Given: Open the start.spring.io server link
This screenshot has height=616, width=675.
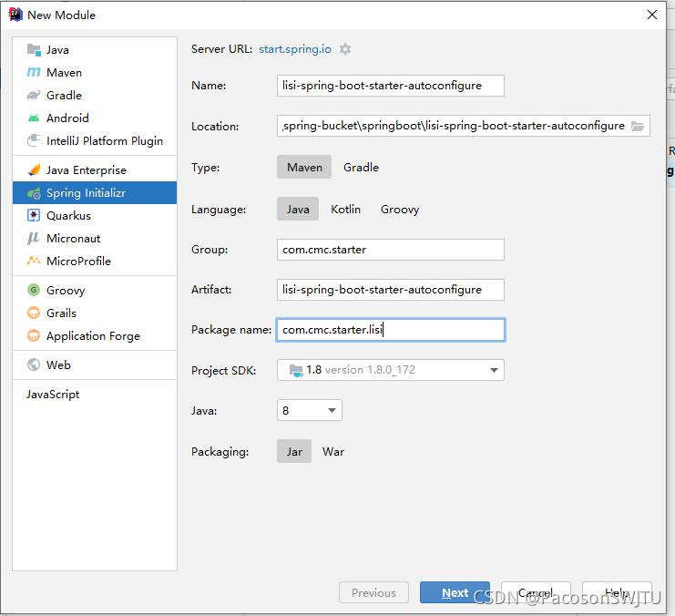Looking at the screenshot, I should [295, 49].
